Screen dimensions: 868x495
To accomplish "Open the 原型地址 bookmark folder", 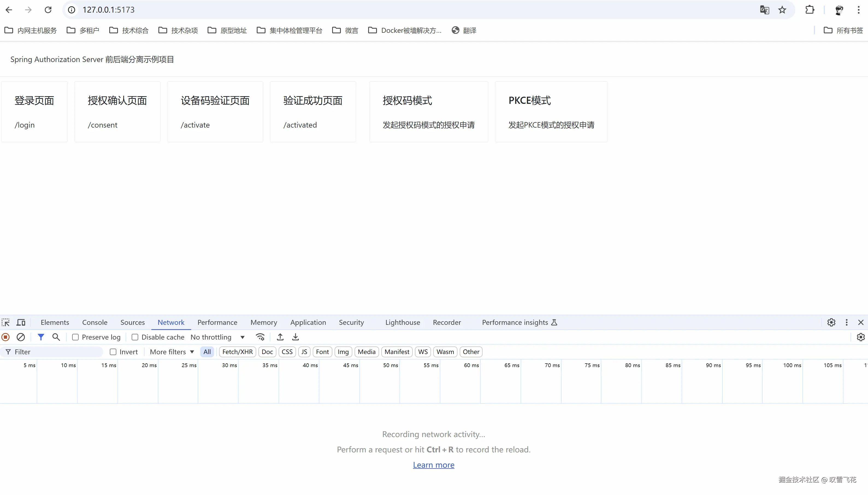I will (x=227, y=30).
